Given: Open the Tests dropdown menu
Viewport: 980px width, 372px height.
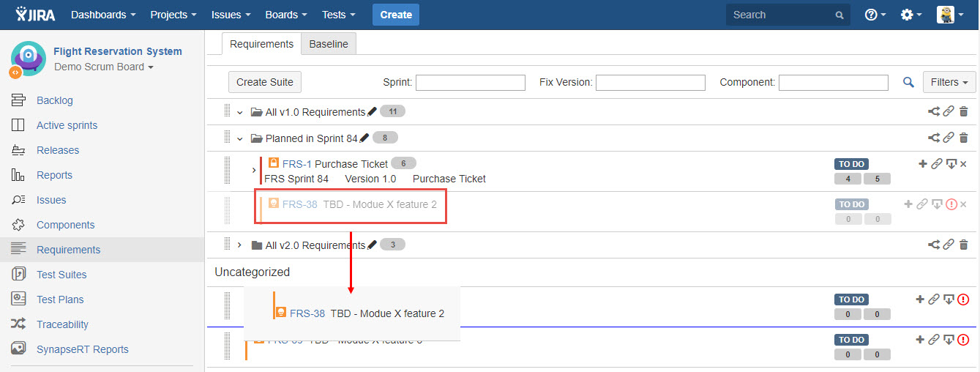Looking at the screenshot, I should (339, 15).
